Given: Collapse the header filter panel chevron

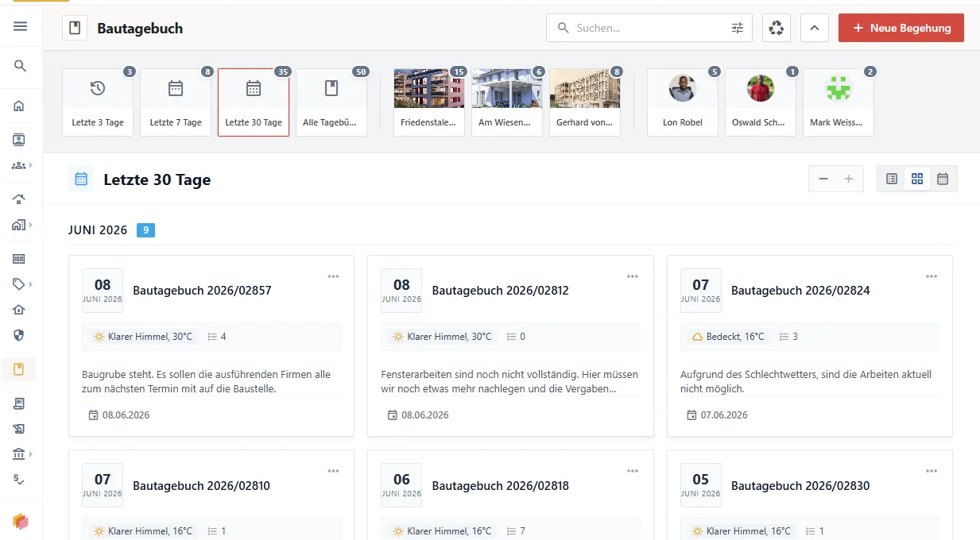Looking at the screenshot, I should (815, 28).
